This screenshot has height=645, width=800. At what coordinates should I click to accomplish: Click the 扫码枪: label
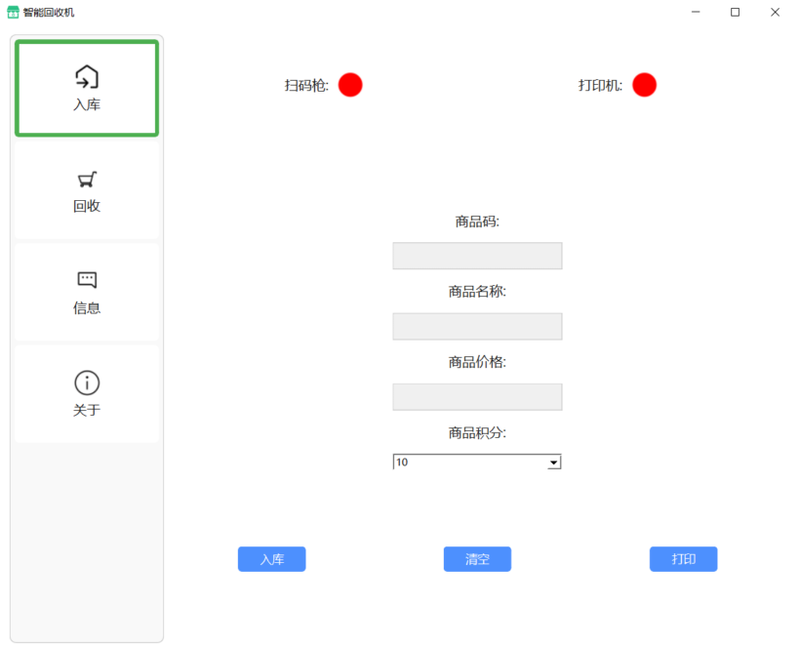(x=307, y=85)
